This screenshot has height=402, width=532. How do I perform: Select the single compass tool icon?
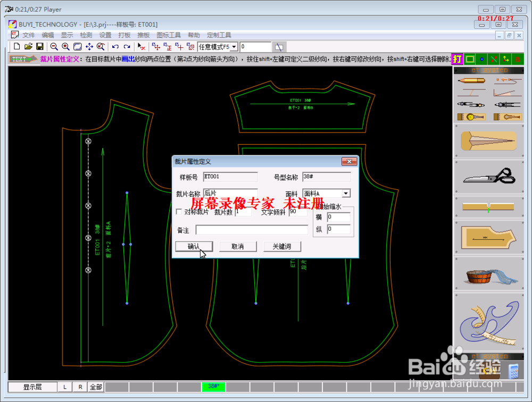(508, 104)
